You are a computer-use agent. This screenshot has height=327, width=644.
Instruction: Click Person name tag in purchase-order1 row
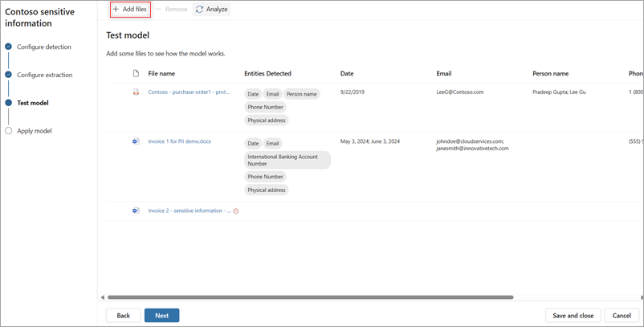pyautogui.click(x=301, y=94)
